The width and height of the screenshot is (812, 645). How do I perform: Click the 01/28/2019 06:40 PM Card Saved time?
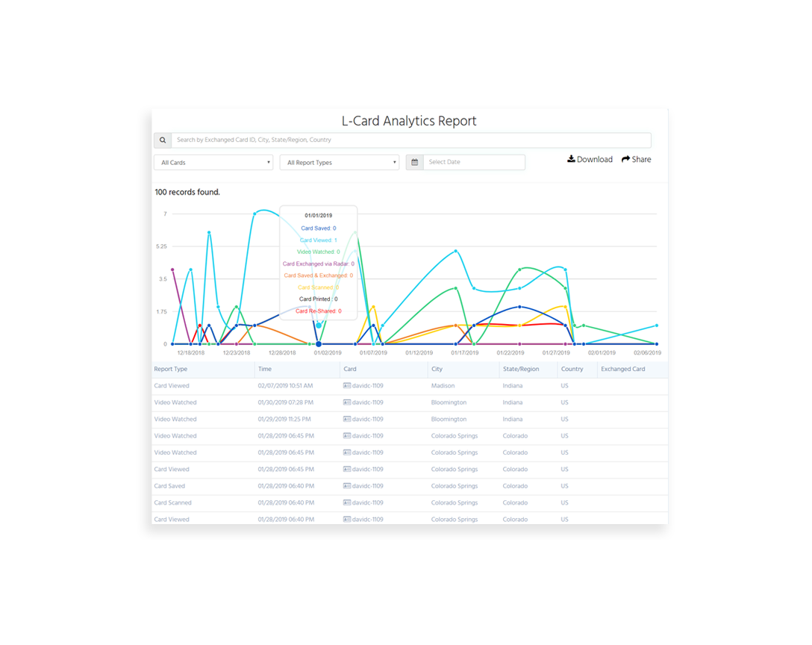286,486
